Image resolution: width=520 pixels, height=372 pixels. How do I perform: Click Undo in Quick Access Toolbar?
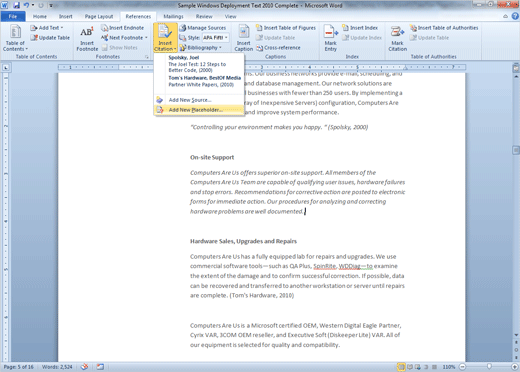[x=26, y=5]
